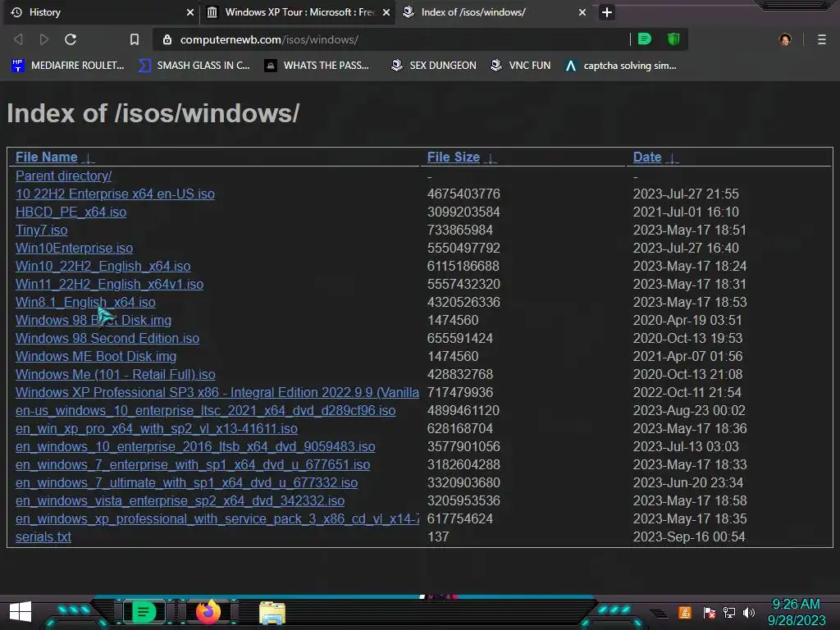
Task: Download Windows 98 Second Edition.iso
Action: (x=107, y=338)
